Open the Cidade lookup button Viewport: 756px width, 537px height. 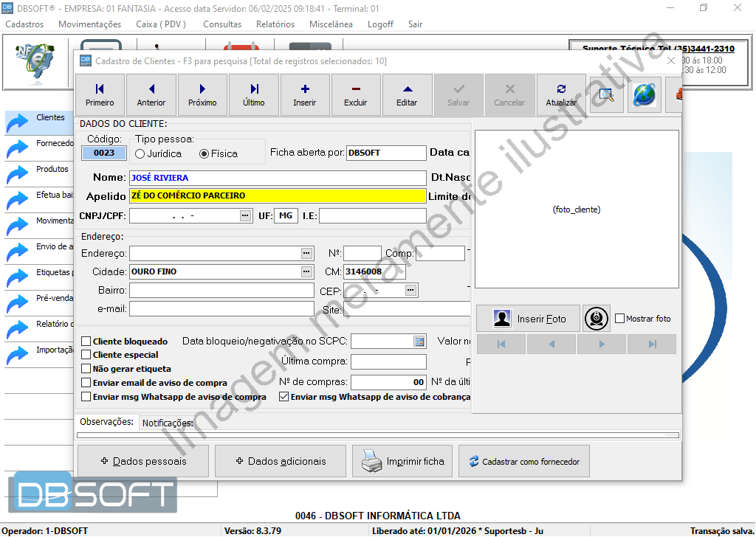306,272
